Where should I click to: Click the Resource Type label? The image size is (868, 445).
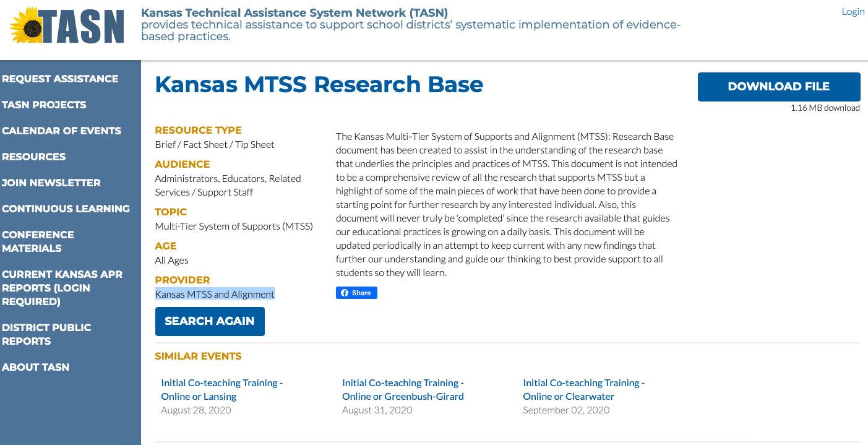[x=198, y=130]
